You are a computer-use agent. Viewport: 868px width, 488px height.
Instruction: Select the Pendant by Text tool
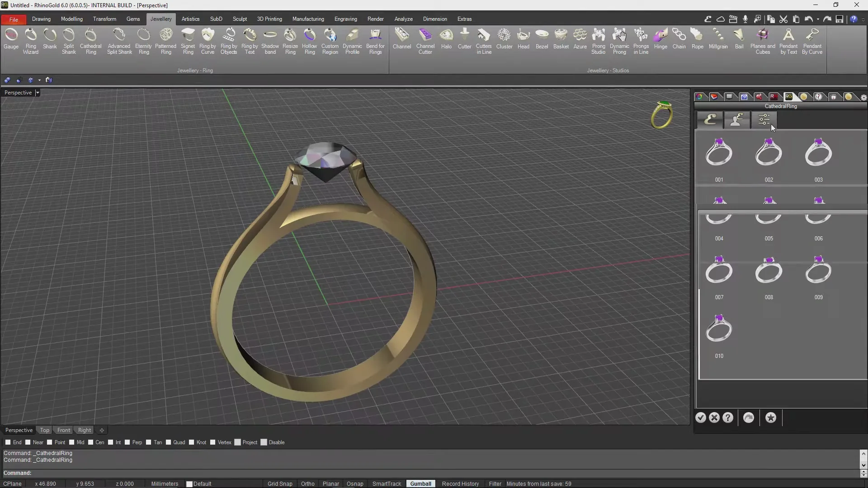point(788,41)
